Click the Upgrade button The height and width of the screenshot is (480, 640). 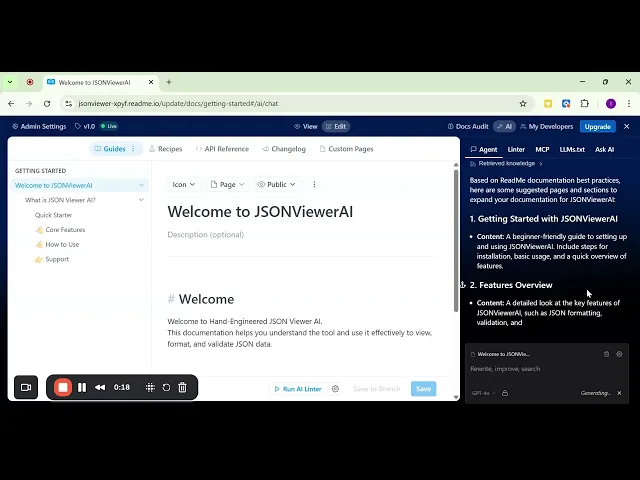tap(598, 127)
